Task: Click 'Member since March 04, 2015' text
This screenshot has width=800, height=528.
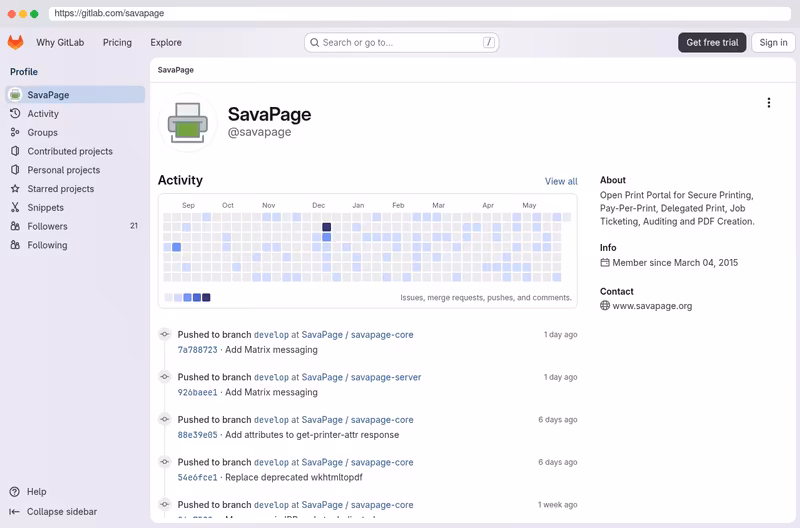Action: click(x=675, y=263)
